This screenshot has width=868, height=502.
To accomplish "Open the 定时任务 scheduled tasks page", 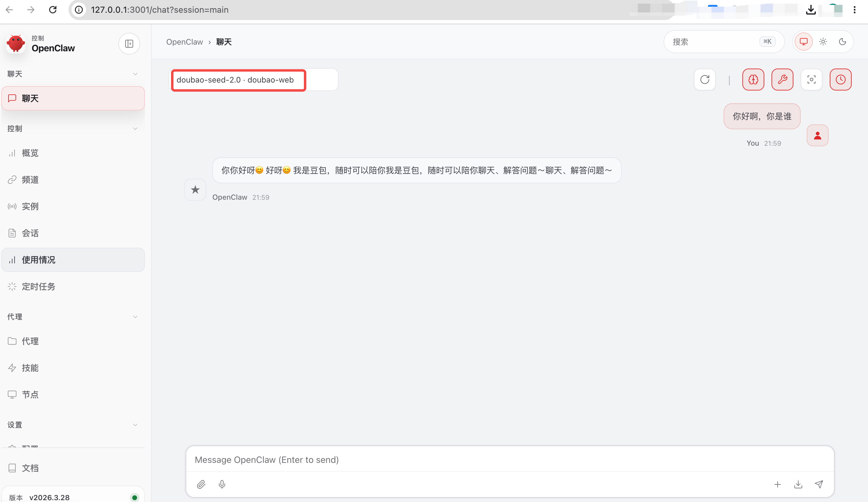I will click(x=73, y=287).
